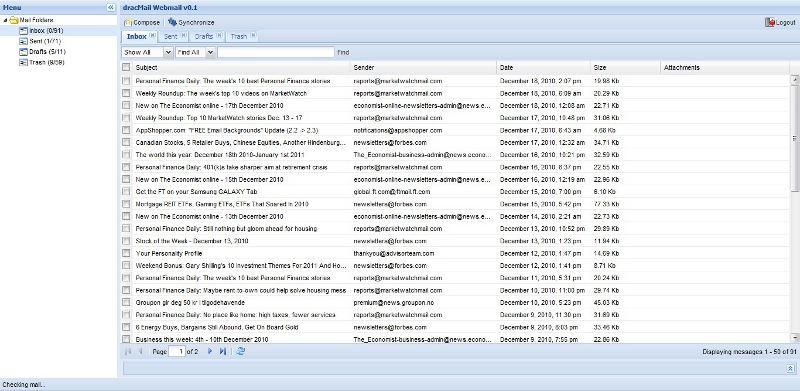Click the Synchronize icon
This screenshot has height=391, width=800.
pos(172,22)
